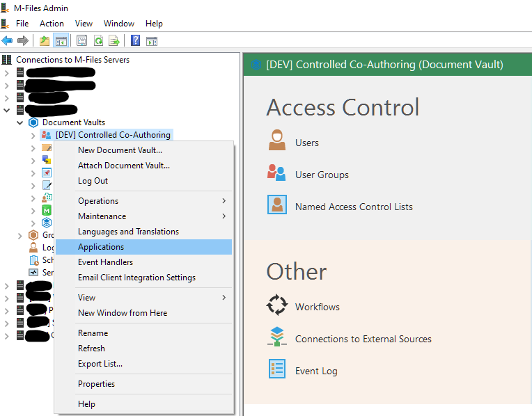
Task: Select Connections to M-Files Servers root label
Action: click(72, 60)
